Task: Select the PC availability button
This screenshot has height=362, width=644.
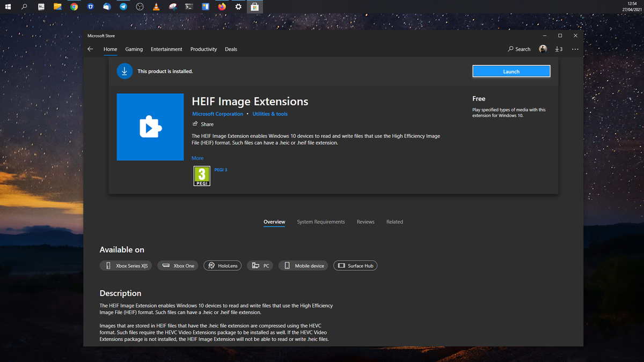Action: pyautogui.click(x=260, y=265)
